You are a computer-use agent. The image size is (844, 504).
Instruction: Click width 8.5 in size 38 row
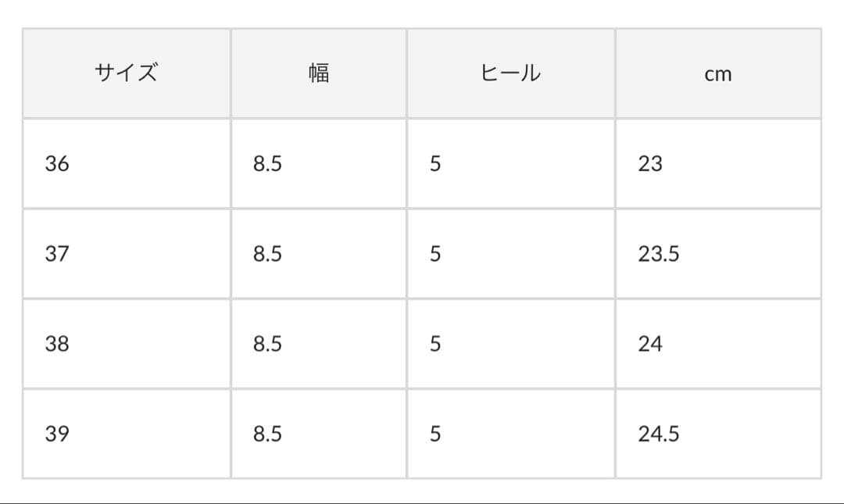267,344
